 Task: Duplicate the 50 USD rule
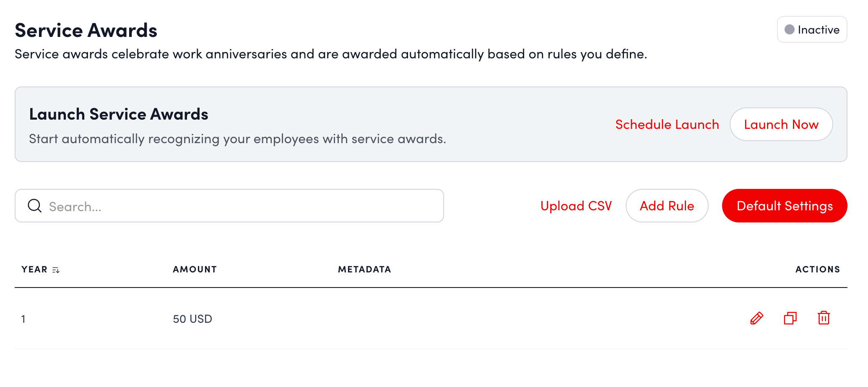click(x=790, y=319)
